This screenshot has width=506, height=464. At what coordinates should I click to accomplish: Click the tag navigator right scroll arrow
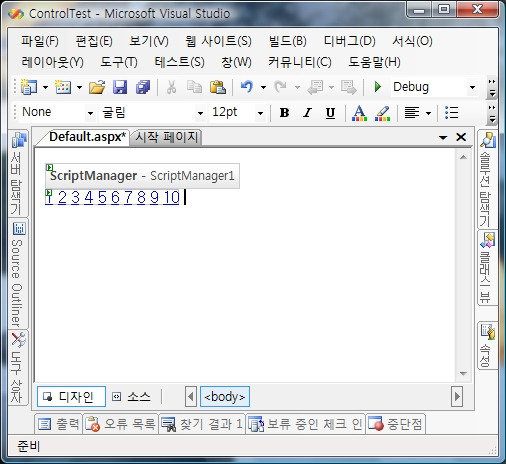point(457,397)
